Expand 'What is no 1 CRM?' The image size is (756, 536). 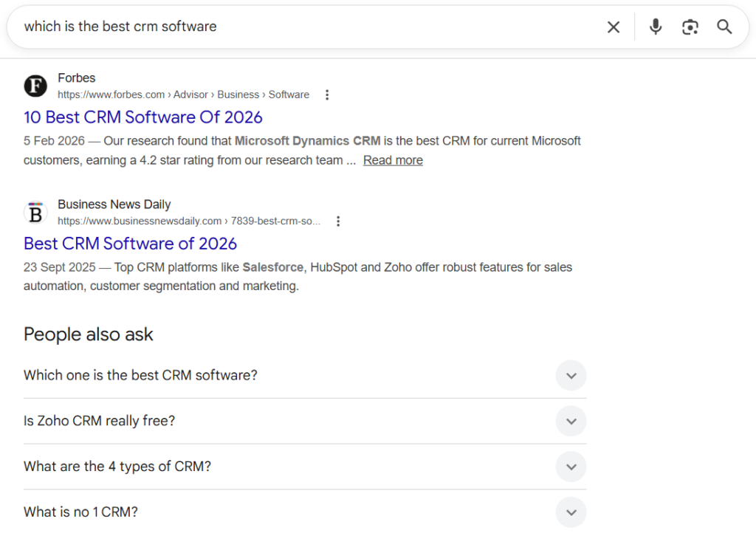(305, 512)
